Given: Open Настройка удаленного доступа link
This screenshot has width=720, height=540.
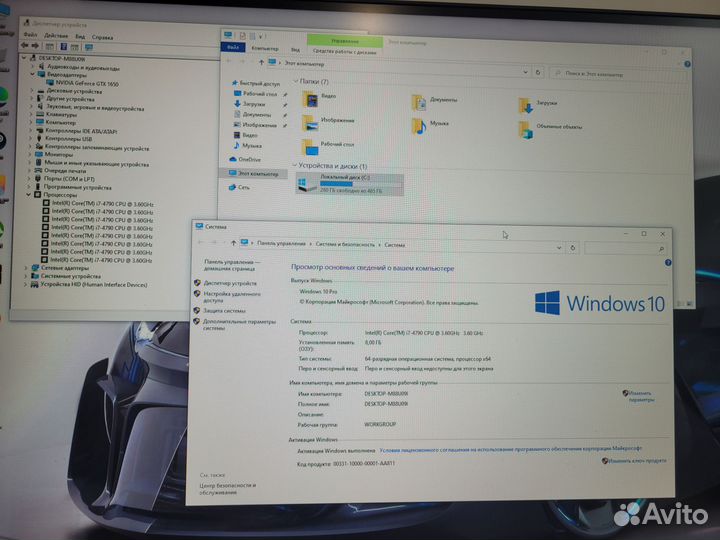Looking at the screenshot, I should click(x=232, y=297).
